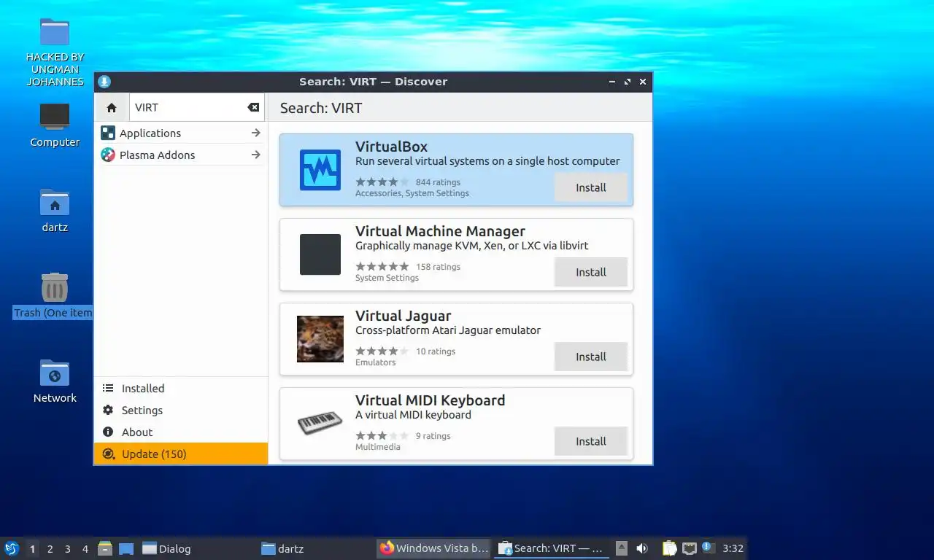
Task: Switch to virtual desktop 2
Action: coord(50,548)
